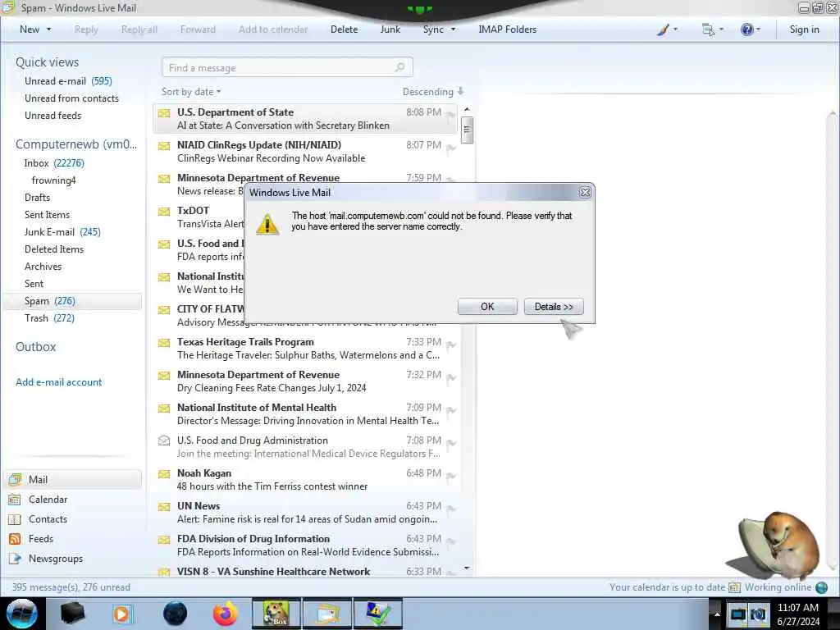
Task: Click the Working online globe icon
Action: 821,587
